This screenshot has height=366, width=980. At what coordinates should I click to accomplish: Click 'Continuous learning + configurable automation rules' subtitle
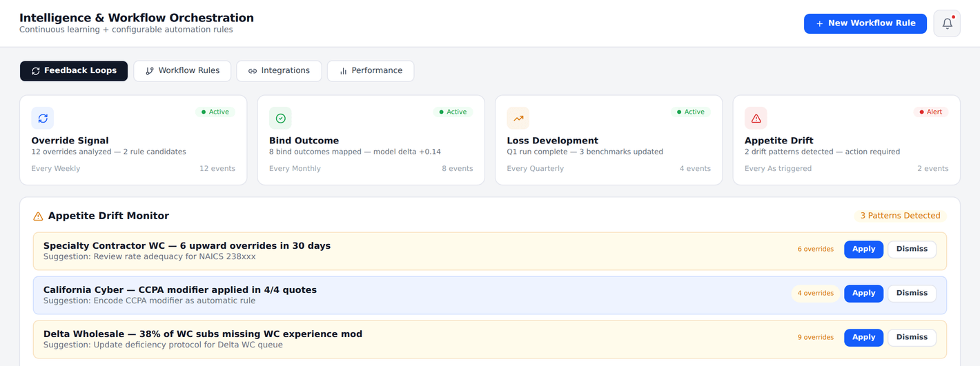(x=126, y=30)
